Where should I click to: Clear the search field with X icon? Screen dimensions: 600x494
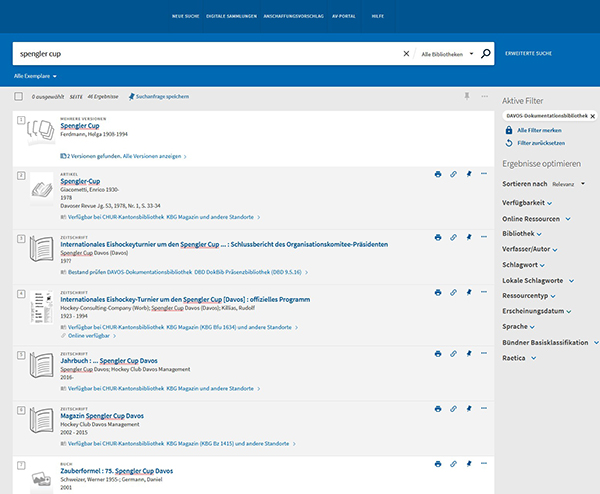click(406, 54)
